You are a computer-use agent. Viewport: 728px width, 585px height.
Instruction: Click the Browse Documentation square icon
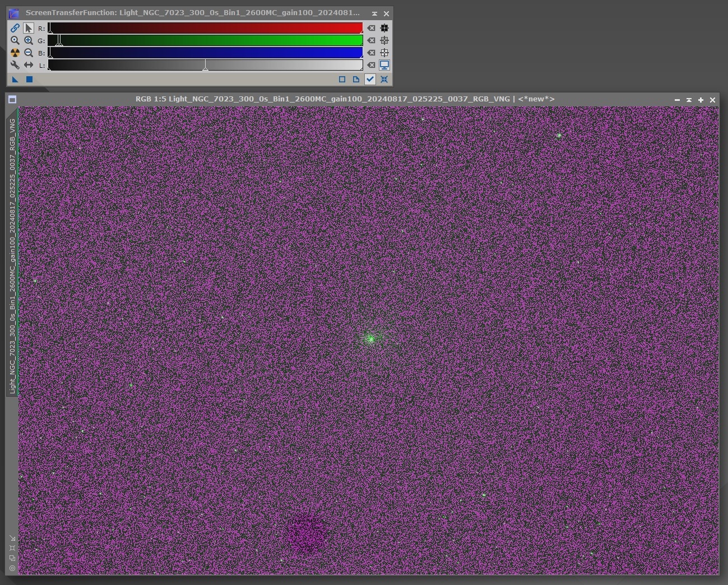[342, 80]
